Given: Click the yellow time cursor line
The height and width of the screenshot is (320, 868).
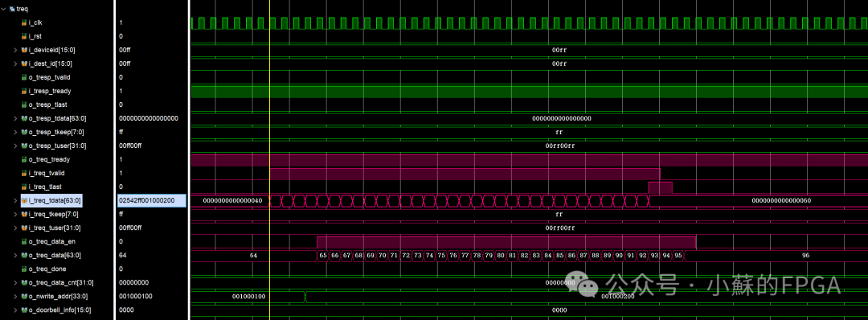Looking at the screenshot, I should [x=269, y=160].
